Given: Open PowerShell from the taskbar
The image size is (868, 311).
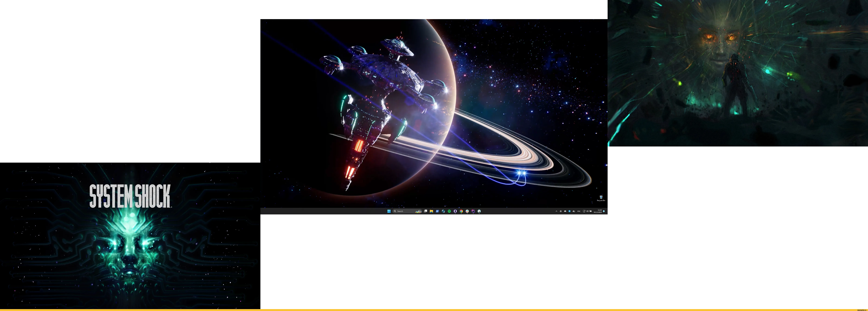Looking at the screenshot, I should click(437, 211).
